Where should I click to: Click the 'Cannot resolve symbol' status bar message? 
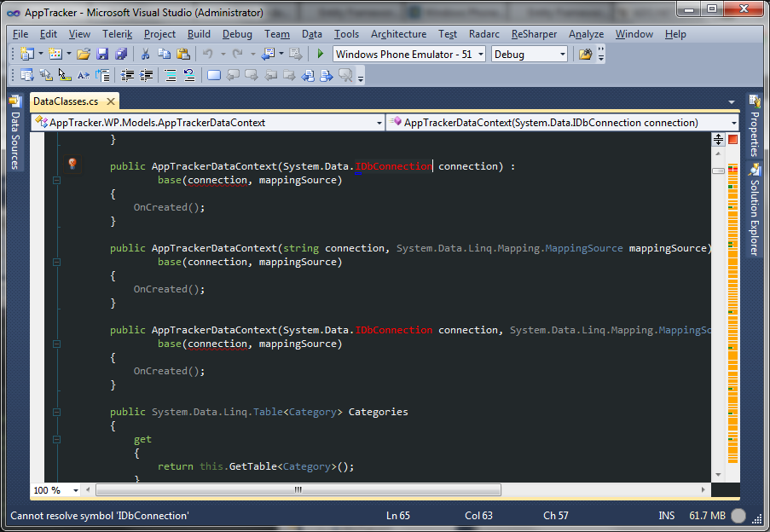pyautogui.click(x=100, y=516)
